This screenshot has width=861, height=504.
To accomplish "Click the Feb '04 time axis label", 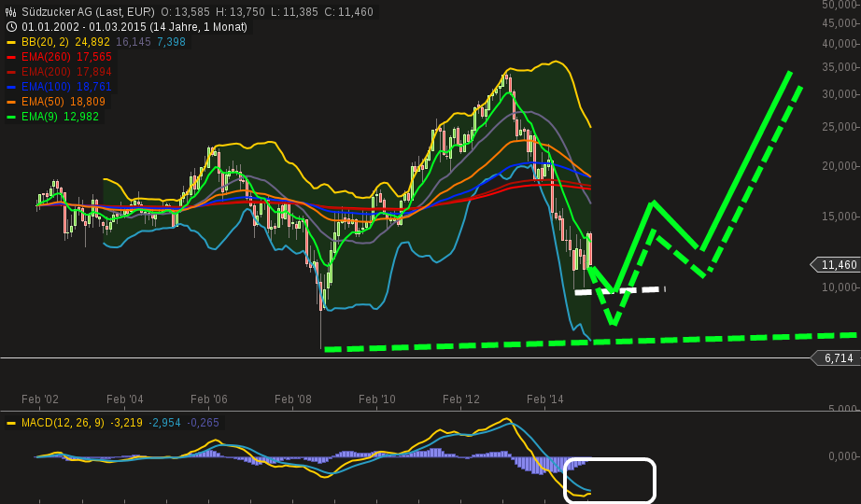I will coord(124,399).
